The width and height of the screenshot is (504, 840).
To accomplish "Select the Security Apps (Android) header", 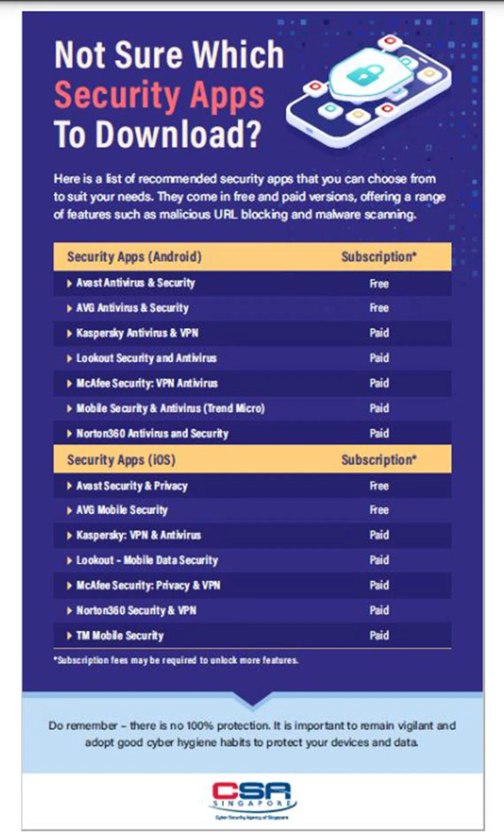I will coord(134,257).
